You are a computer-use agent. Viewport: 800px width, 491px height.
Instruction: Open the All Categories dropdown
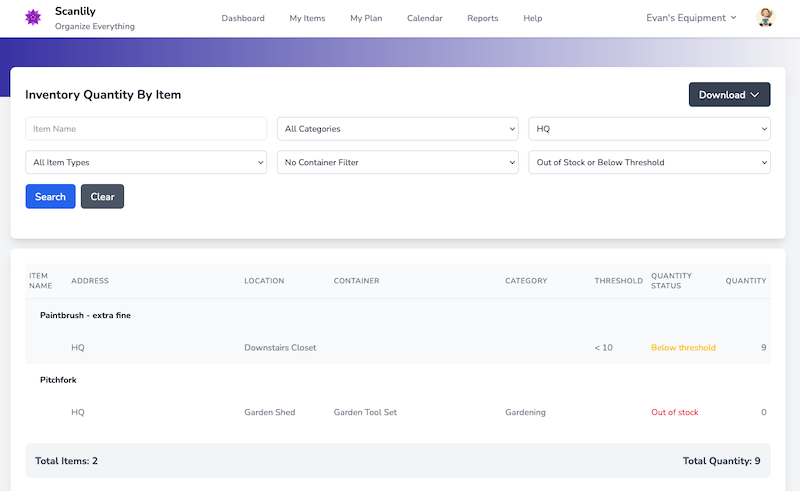397,129
